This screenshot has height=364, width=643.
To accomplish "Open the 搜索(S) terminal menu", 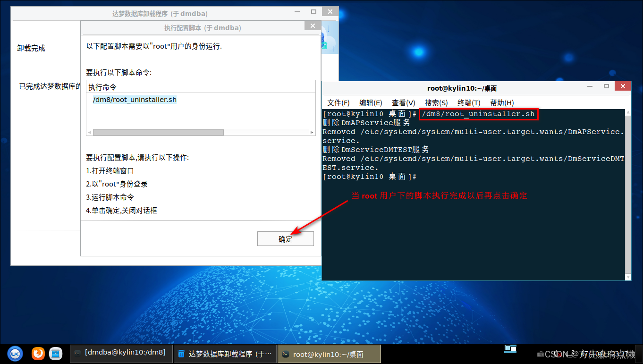I will (x=436, y=102).
